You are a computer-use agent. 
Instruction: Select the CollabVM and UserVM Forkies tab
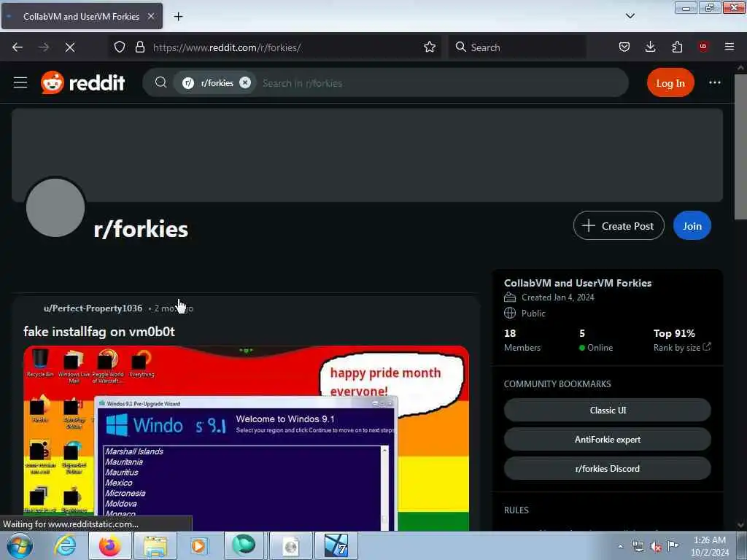tap(82, 16)
